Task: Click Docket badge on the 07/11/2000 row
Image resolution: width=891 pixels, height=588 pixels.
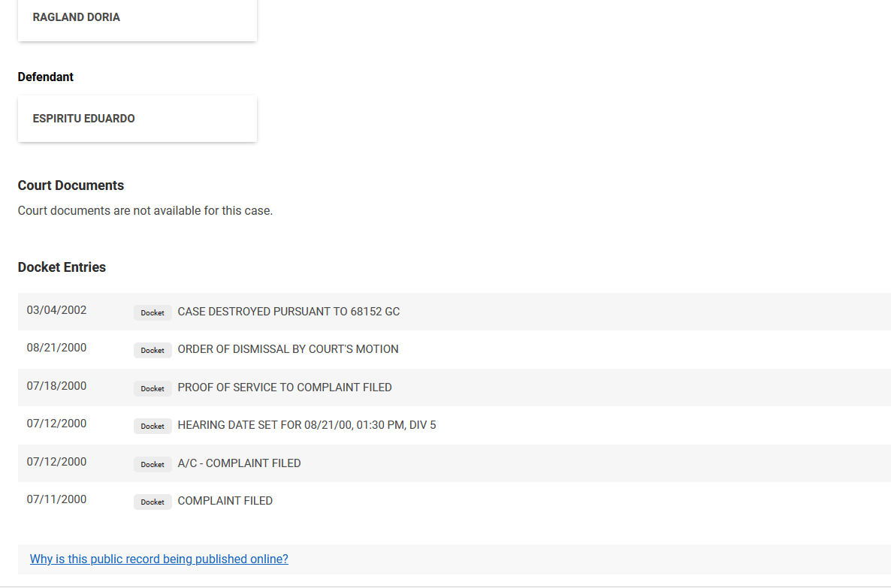Action: pos(153,502)
